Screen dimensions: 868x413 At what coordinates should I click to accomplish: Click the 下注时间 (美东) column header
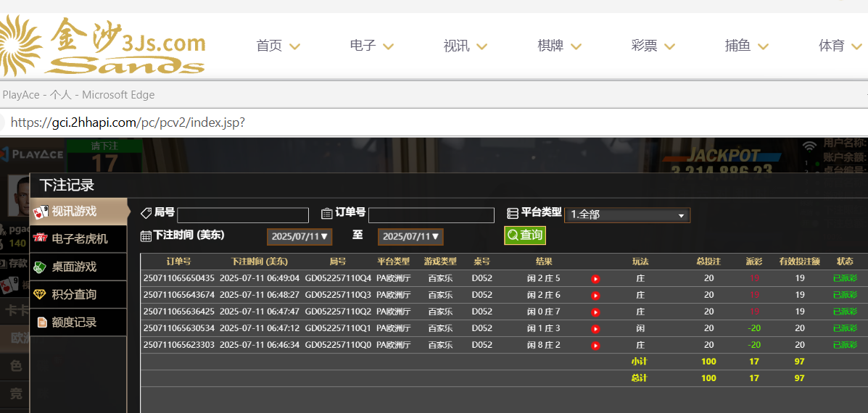pyautogui.click(x=260, y=262)
